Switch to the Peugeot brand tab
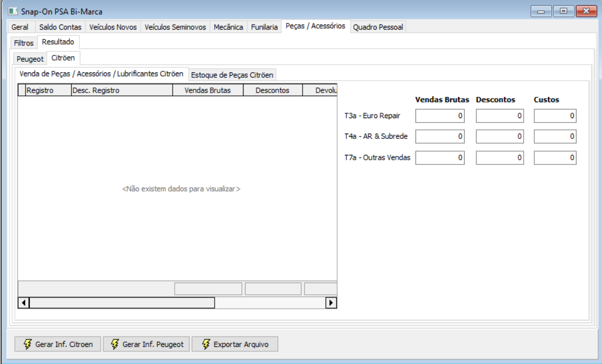This screenshot has width=602, height=364. coord(30,59)
